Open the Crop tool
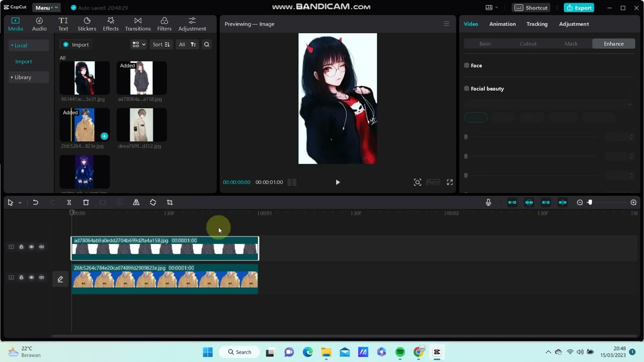The image size is (644, 362). 170,202
